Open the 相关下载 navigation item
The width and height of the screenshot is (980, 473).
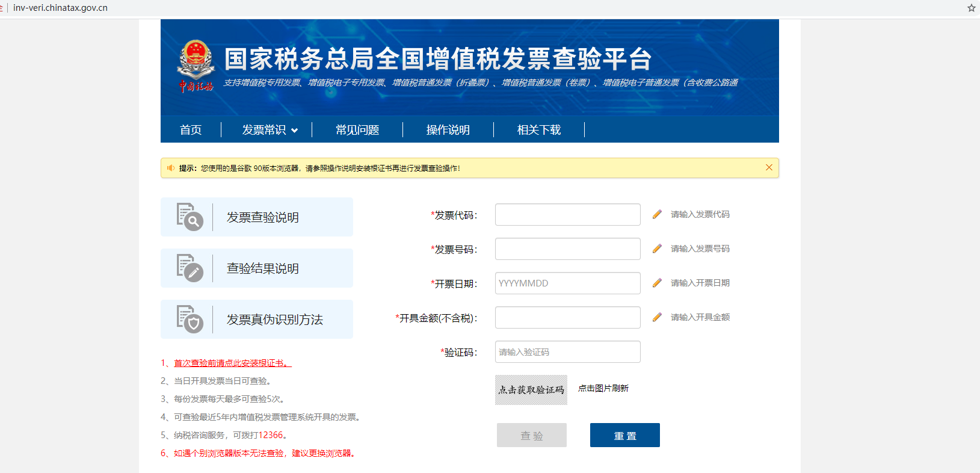coord(539,130)
